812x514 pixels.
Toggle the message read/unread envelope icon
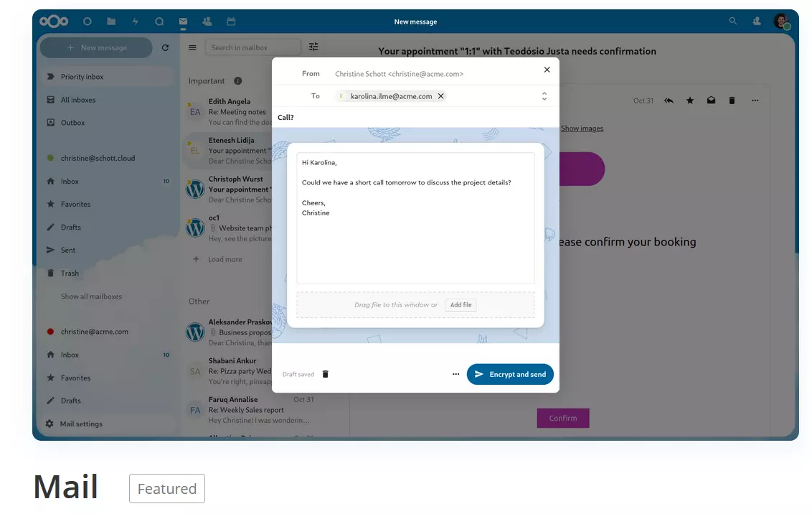click(x=711, y=101)
